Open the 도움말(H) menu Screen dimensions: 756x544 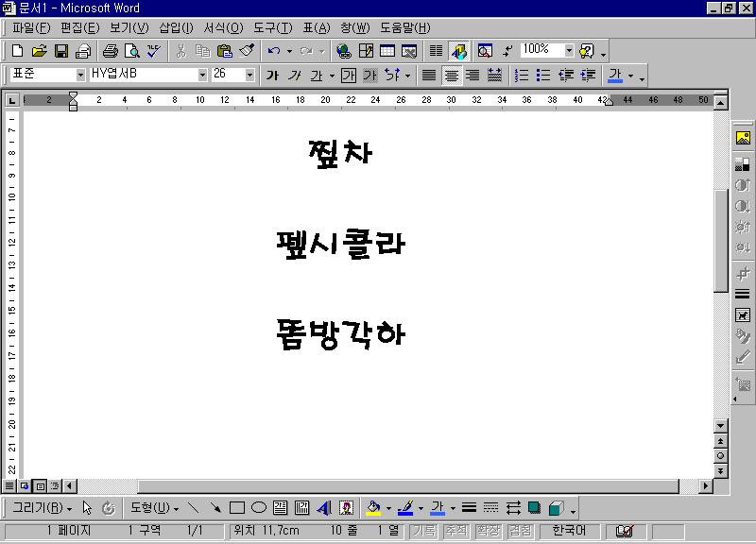coord(405,28)
